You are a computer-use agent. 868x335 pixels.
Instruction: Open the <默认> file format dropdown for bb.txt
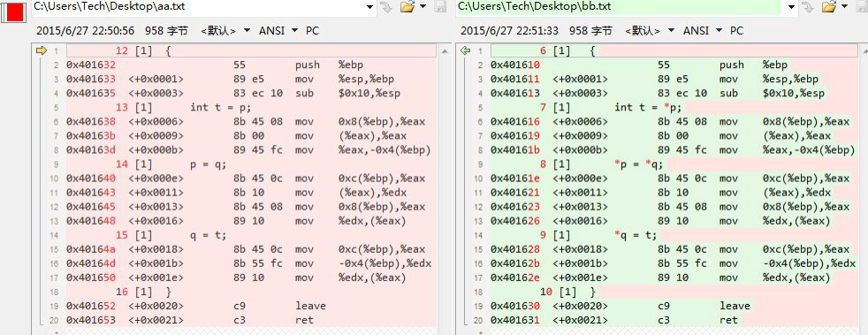click(650, 30)
